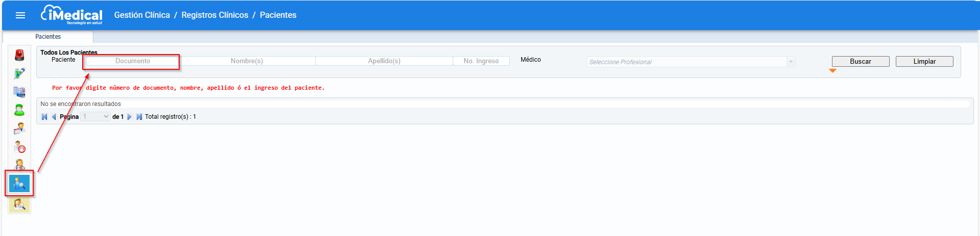Expand the Página number selector
Viewport: 980px width, 236px height.
95,117
